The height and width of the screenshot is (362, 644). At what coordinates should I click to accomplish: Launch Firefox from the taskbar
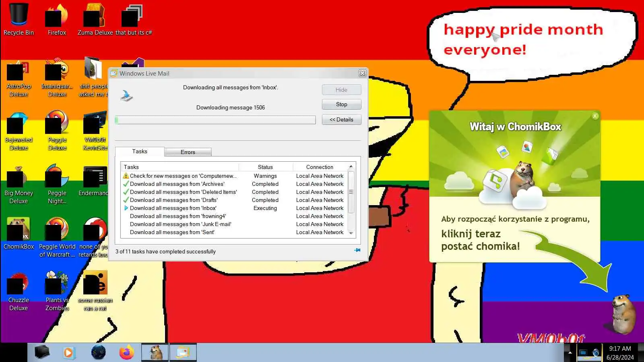(x=126, y=353)
